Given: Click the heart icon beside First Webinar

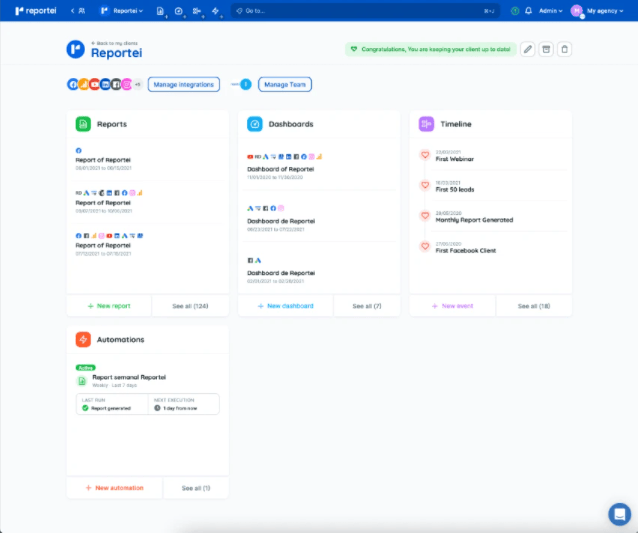Looking at the screenshot, I should [x=425, y=155].
